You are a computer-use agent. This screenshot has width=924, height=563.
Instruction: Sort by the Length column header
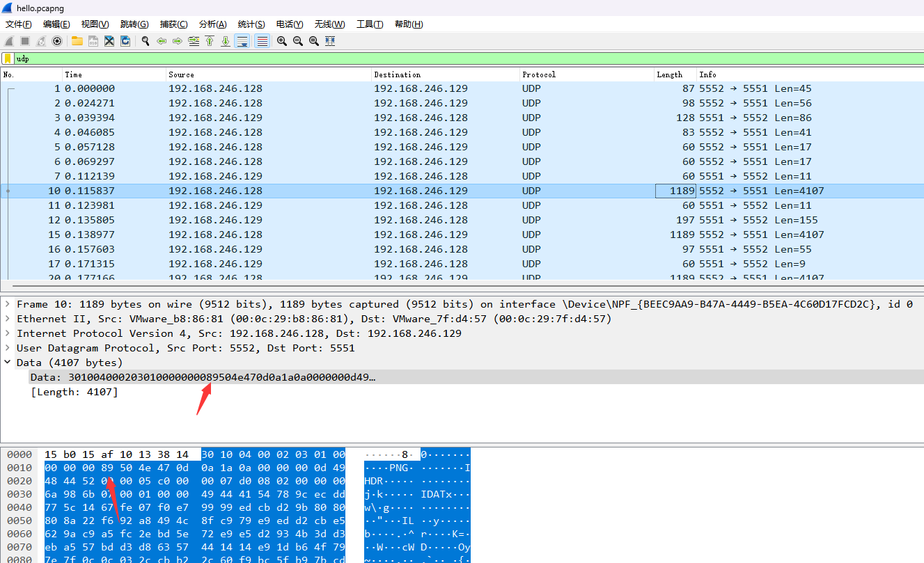tap(675, 74)
